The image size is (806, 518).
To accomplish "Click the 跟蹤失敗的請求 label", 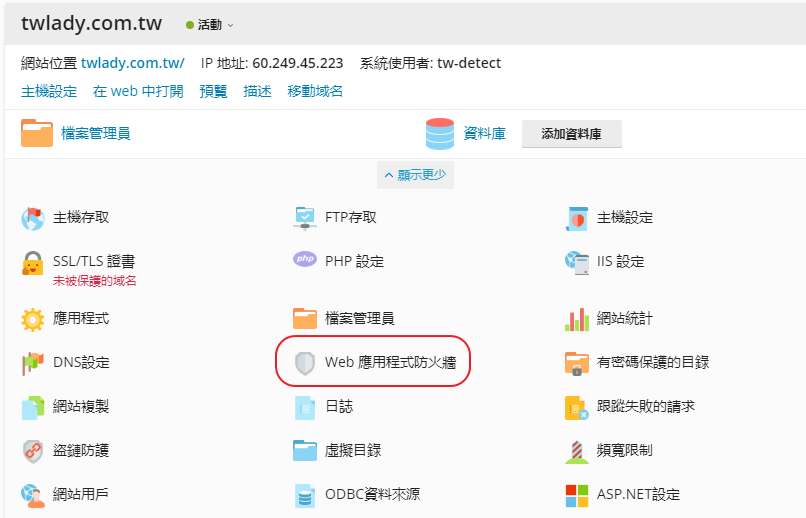I will tap(646, 406).
